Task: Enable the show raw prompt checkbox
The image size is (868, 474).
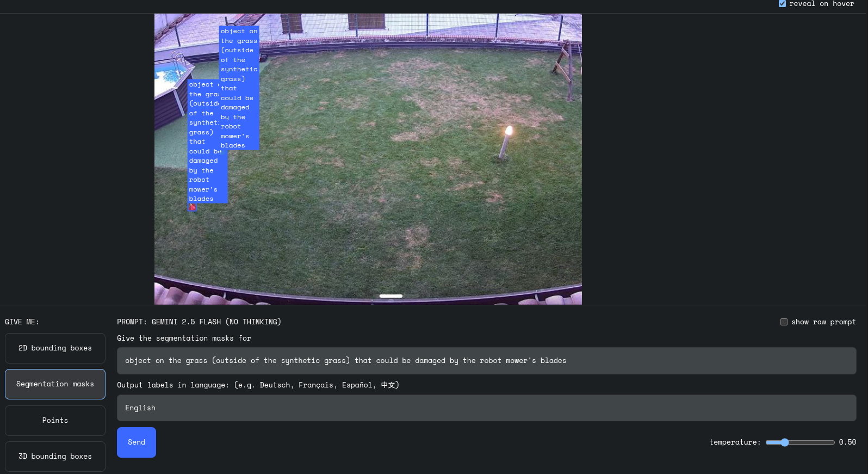Action: (x=784, y=322)
